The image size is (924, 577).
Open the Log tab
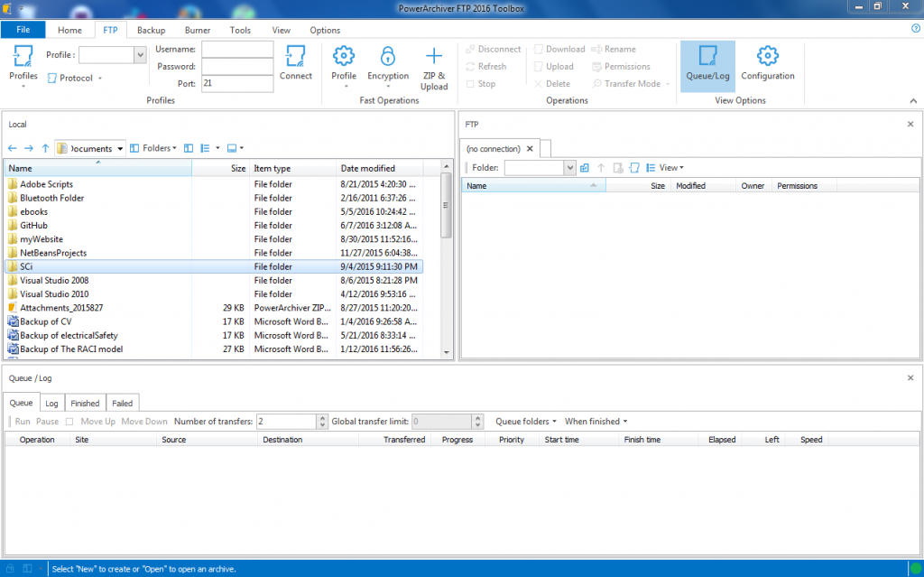pos(51,403)
